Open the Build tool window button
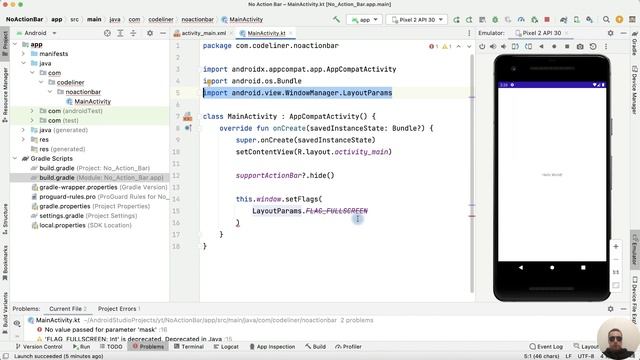 pyautogui.click(x=315, y=347)
